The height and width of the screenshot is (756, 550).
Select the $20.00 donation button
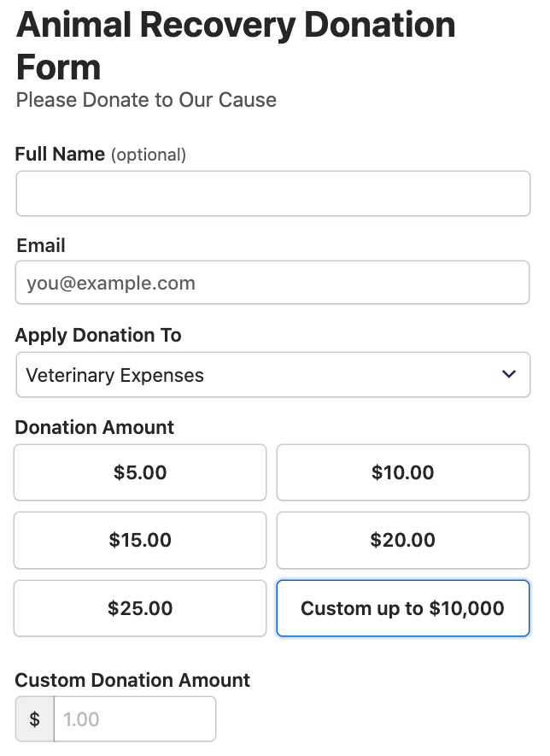(x=403, y=540)
